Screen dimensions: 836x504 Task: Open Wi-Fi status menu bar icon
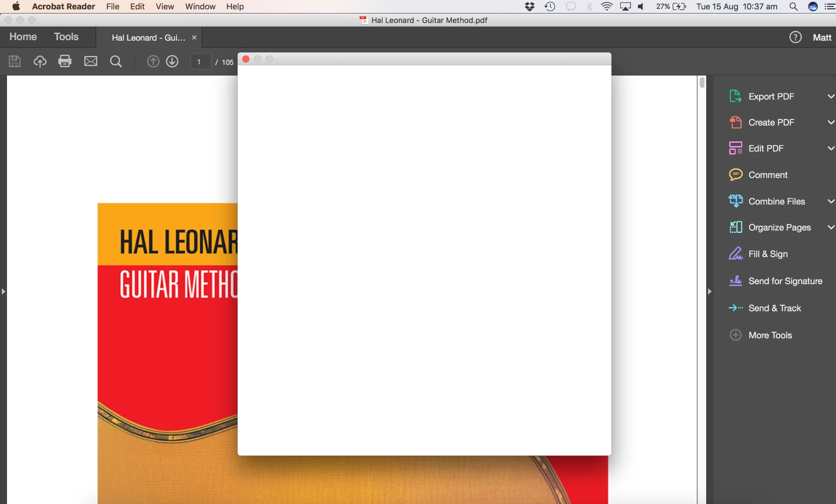coord(607,7)
